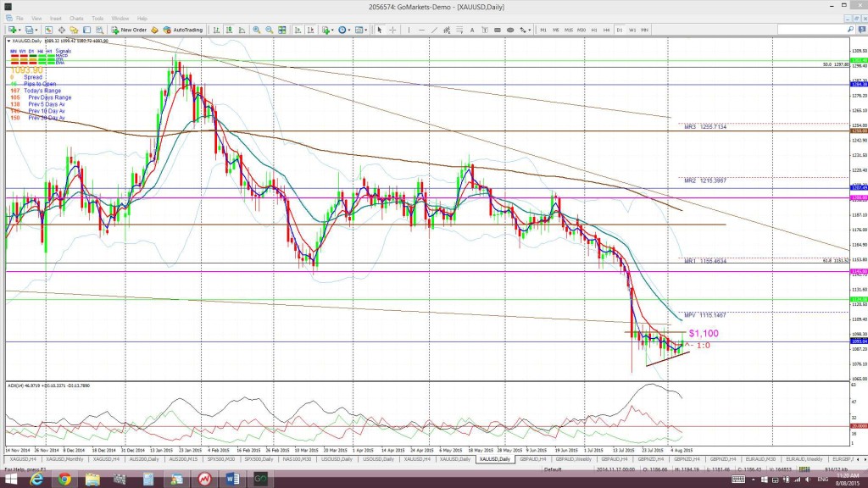Open the Windows Start button
The width and height of the screenshot is (868, 488).
(x=10, y=480)
